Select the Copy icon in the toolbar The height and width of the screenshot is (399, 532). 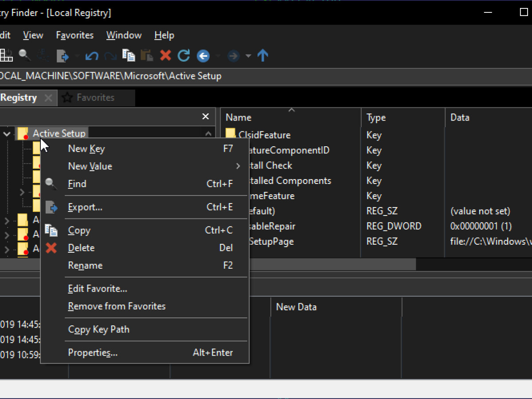click(128, 55)
